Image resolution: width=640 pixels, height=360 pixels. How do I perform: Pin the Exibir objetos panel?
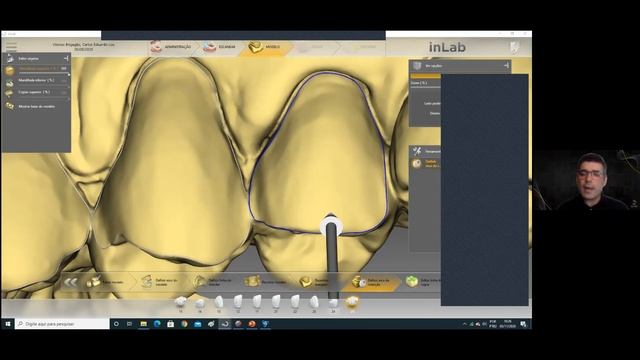(66, 59)
